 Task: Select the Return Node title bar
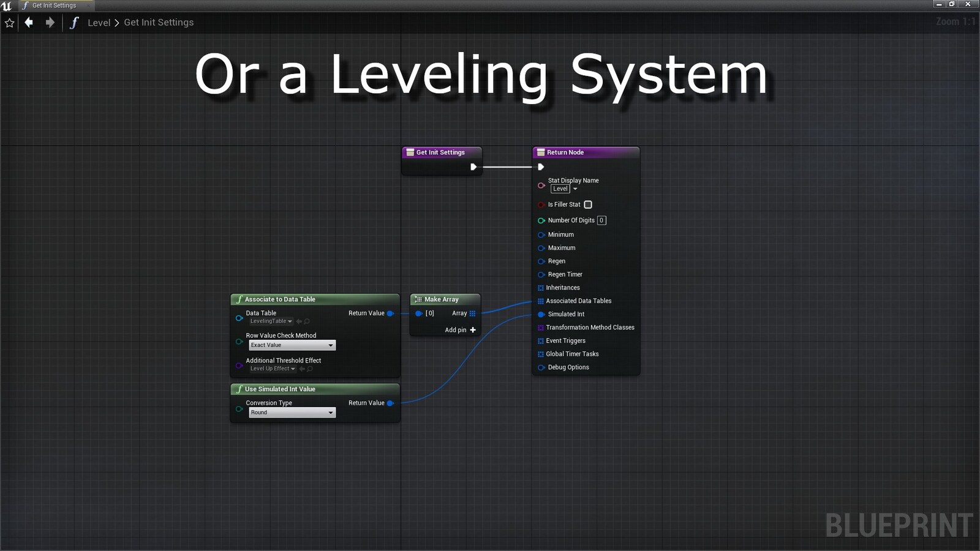coord(565,152)
